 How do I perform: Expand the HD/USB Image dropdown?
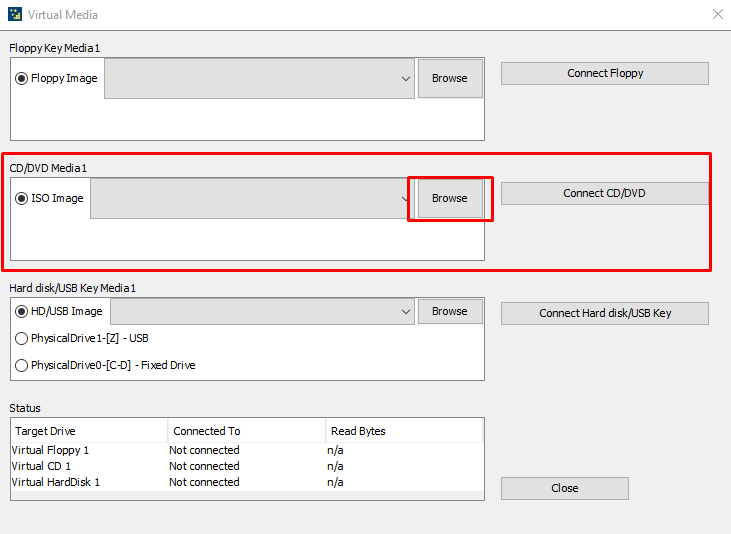(x=405, y=311)
